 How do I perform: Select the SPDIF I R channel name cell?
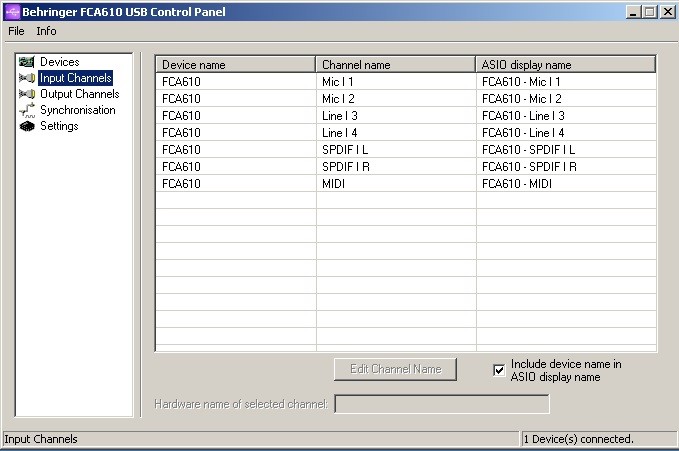pyautogui.click(x=396, y=166)
